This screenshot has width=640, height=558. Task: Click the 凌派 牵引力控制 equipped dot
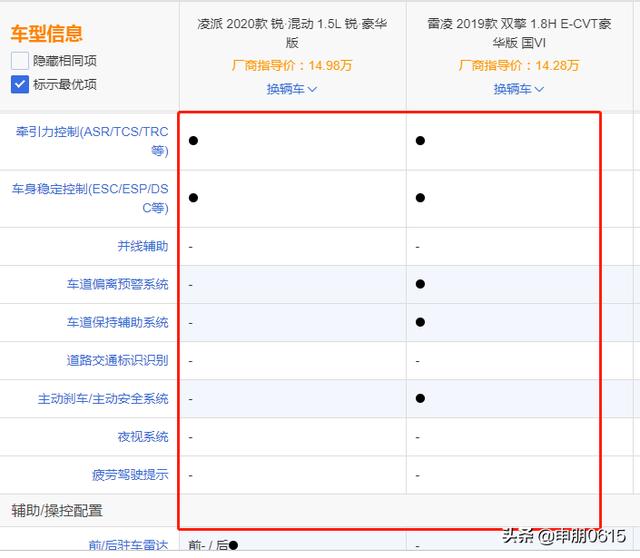(193, 141)
